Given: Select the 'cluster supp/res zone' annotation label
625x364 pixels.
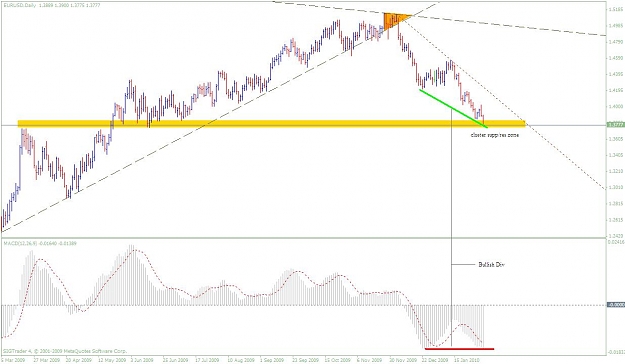Looking at the screenshot, I should pyautogui.click(x=495, y=135).
